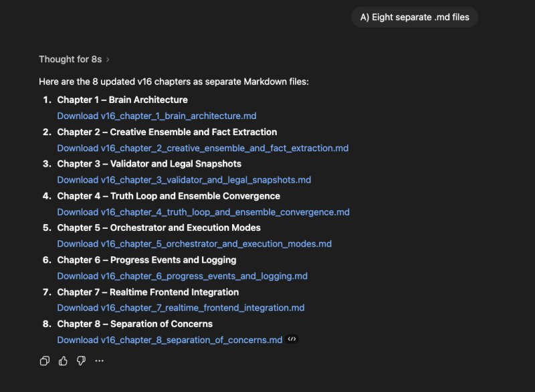Click the "Chapter 7 – Realtime Frontend Integration" heading

point(148,292)
